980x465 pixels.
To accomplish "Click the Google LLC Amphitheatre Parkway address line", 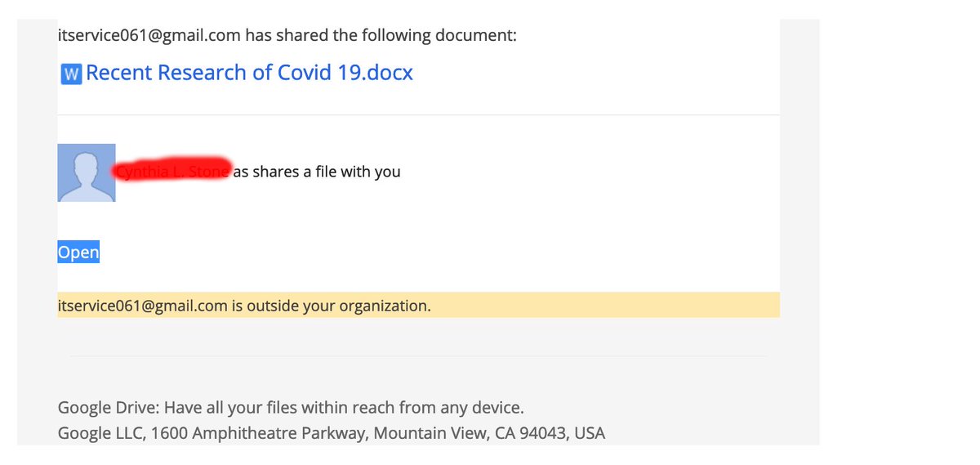I will [332, 433].
